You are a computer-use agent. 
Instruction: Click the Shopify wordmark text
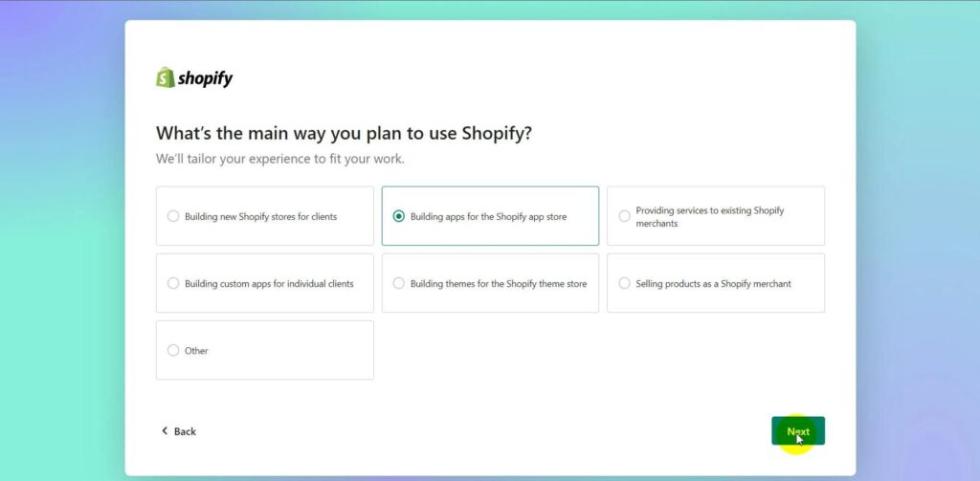pos(206,78)
